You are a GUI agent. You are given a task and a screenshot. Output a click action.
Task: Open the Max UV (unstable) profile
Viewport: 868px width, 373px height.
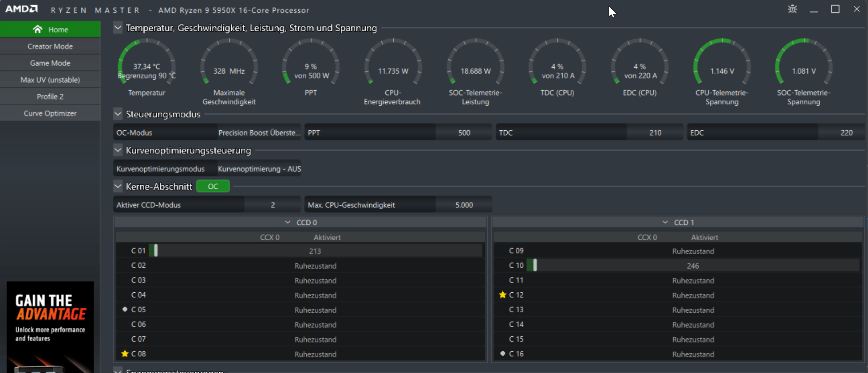(x=50, y=80)
